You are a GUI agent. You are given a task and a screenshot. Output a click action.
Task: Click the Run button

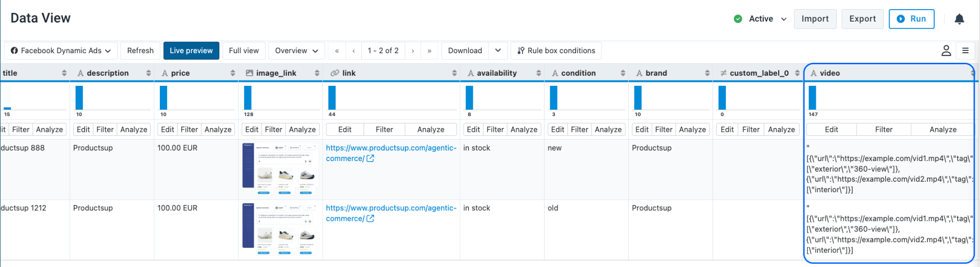911,19
